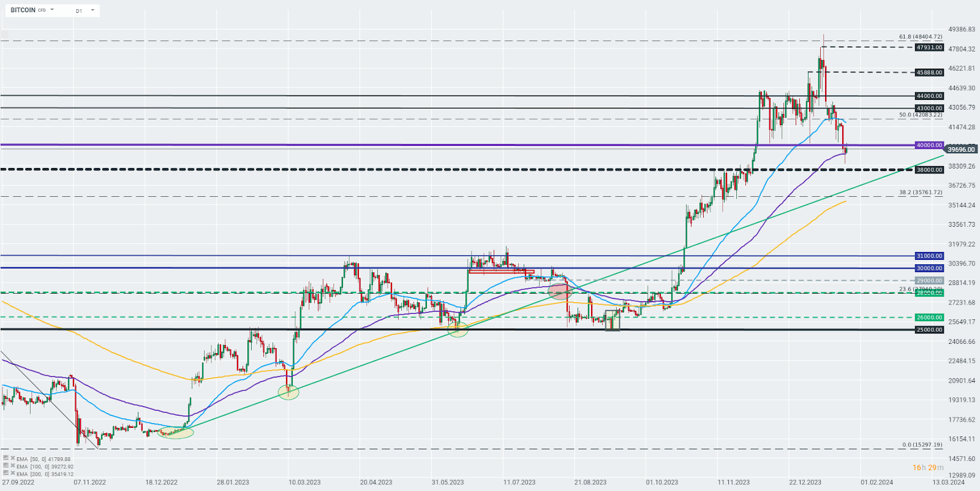
Task: Select the 45888.00 price level label
Action: click(929, 72)
